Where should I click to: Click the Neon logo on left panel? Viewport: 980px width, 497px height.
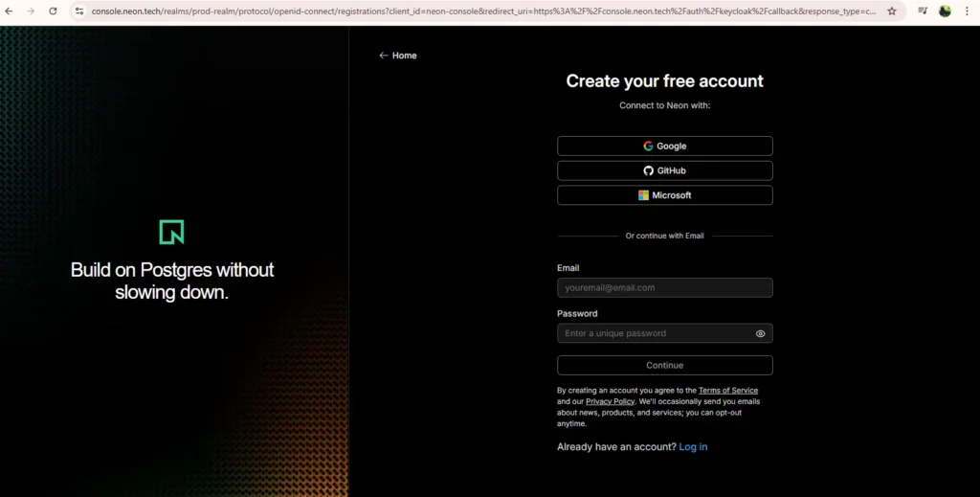(x=171, y=232)
